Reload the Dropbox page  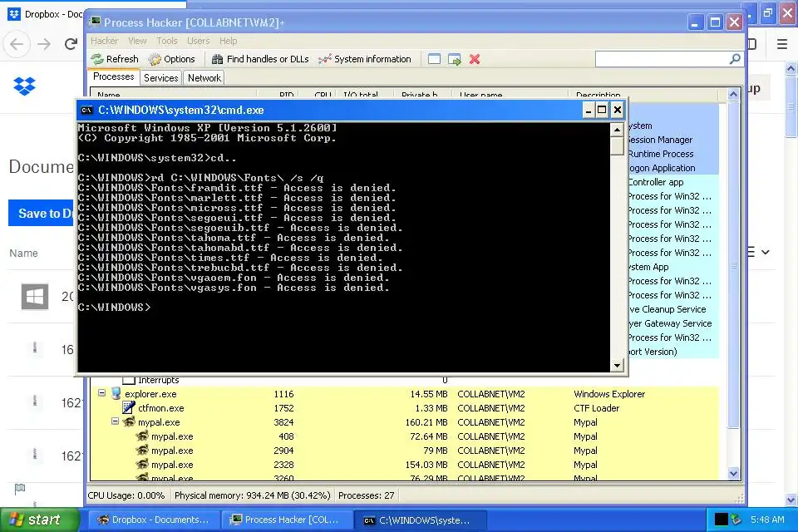tap(71, 44)
